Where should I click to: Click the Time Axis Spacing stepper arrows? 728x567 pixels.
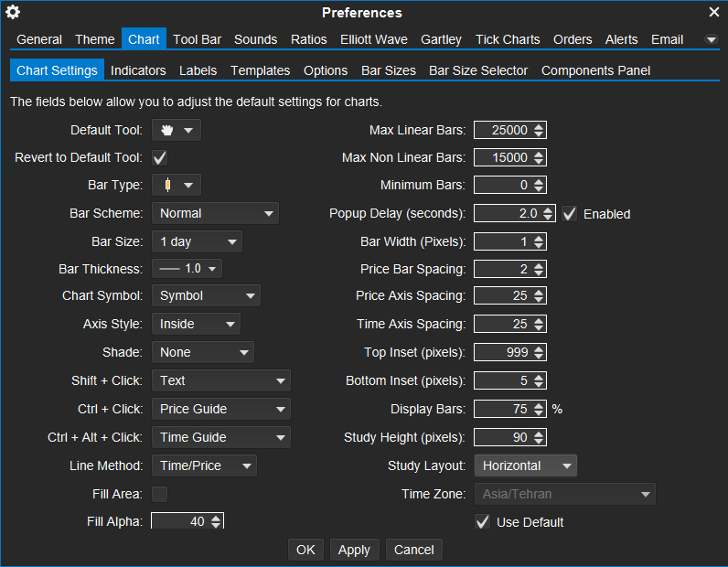539,324
